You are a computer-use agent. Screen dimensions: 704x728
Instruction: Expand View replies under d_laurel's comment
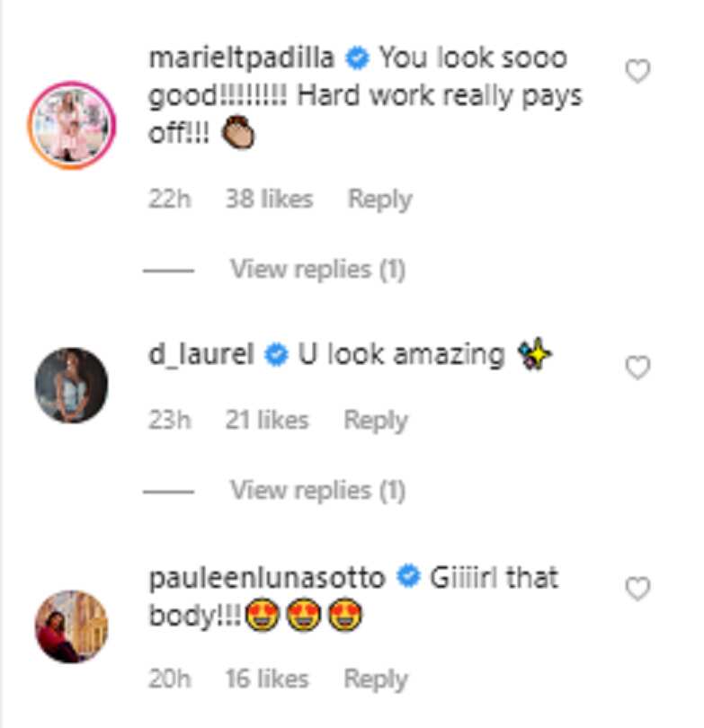tap(318, 491)
